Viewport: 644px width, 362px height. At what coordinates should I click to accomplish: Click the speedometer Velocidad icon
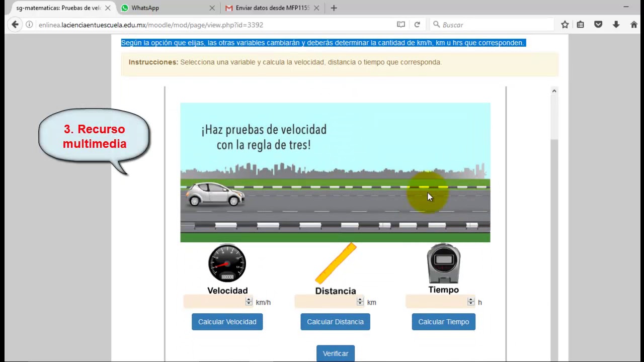coord(227,263)
